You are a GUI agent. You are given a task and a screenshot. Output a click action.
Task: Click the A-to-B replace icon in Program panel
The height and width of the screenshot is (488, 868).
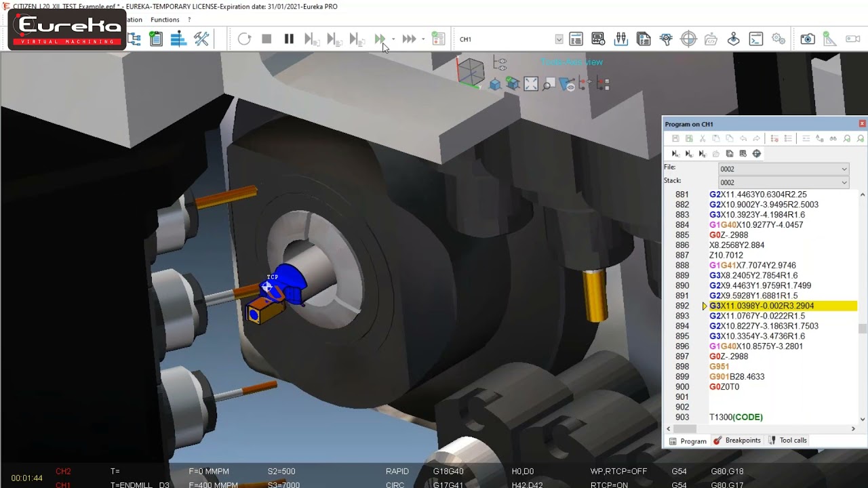click(x=820, y=139)
